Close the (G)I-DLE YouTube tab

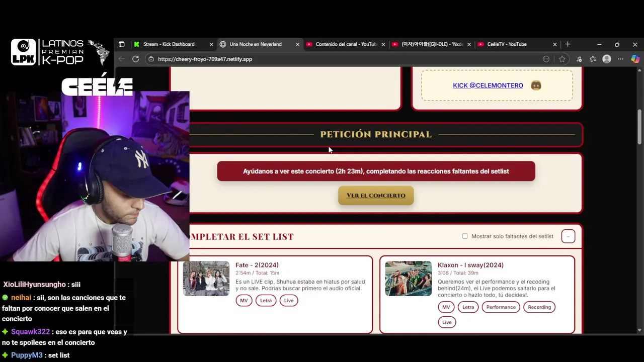click(469, 44)
